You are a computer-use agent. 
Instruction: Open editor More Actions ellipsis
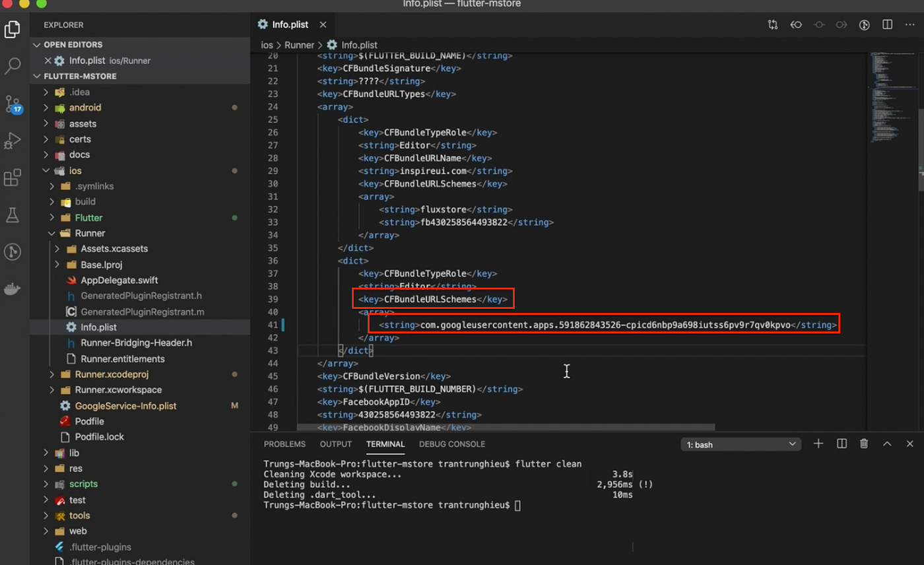pyautogui.click(x=910, y=24)
